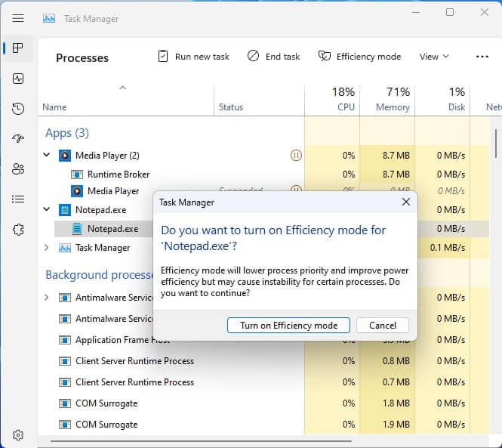Confirm Turn on Efficiency mode button

point(288,326)
